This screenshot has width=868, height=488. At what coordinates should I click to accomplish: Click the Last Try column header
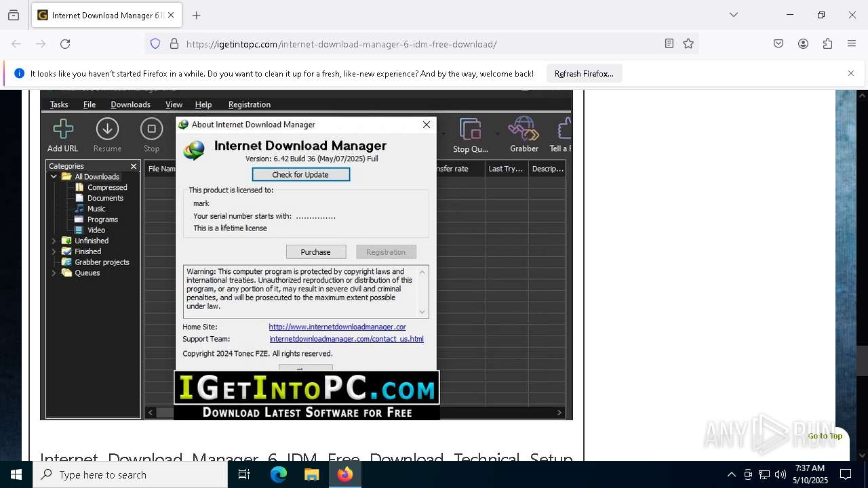click(506, 169)
